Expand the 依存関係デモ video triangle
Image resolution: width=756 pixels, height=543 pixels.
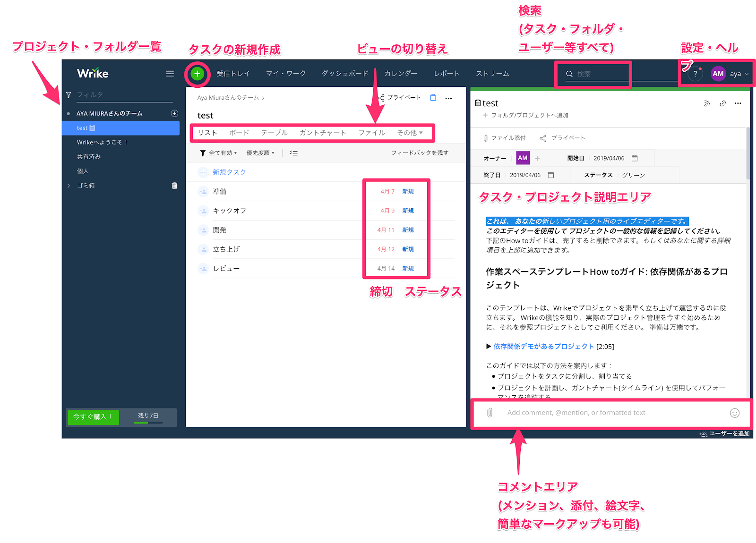pyautogui.click(x=489, y=346)
